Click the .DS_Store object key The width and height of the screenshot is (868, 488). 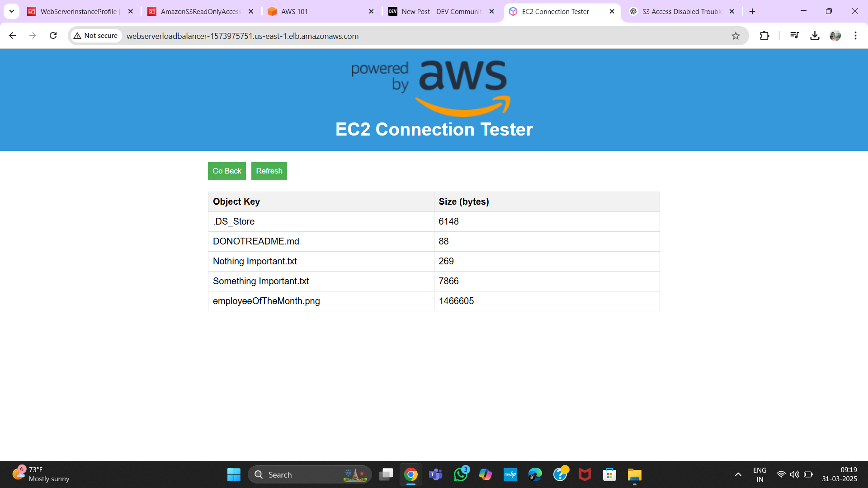coord(234,221)
